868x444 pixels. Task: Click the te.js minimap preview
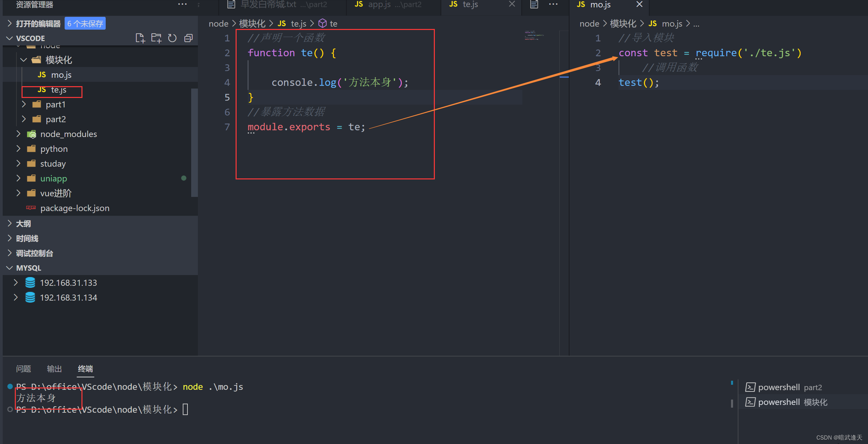pos(534,35)
